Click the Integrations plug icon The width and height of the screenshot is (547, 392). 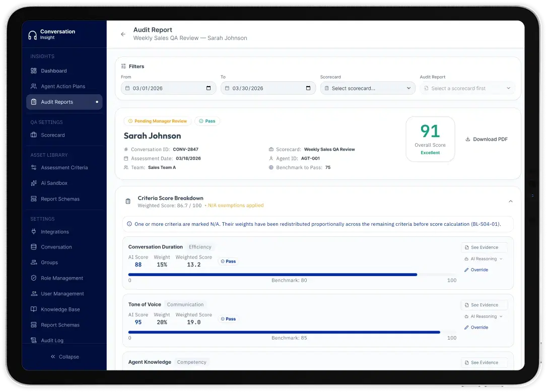pos(33,231)
